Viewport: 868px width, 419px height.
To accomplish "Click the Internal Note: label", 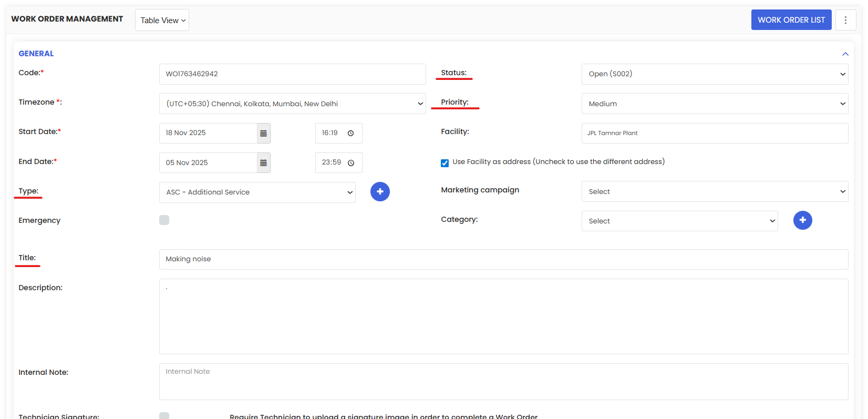I will (44, 372).
